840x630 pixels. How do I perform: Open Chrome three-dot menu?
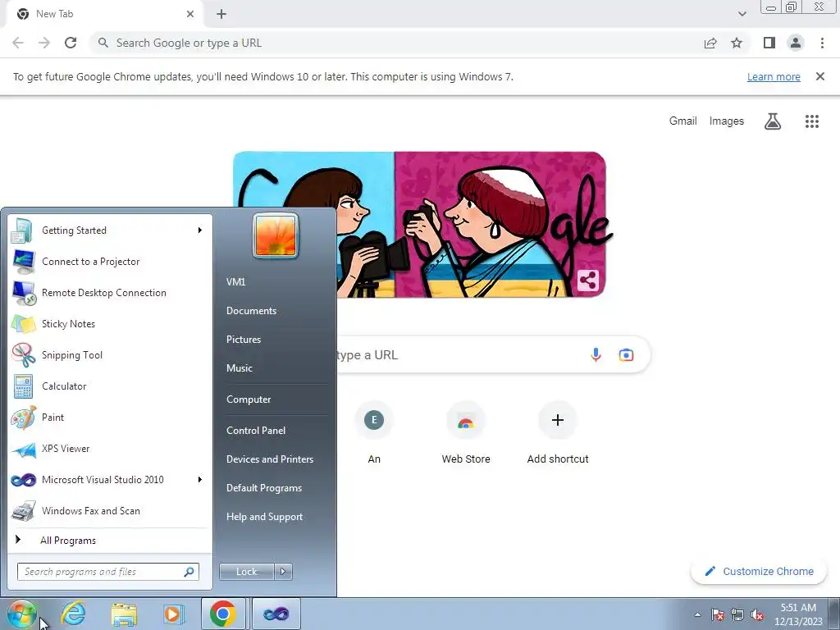[822, 43]
